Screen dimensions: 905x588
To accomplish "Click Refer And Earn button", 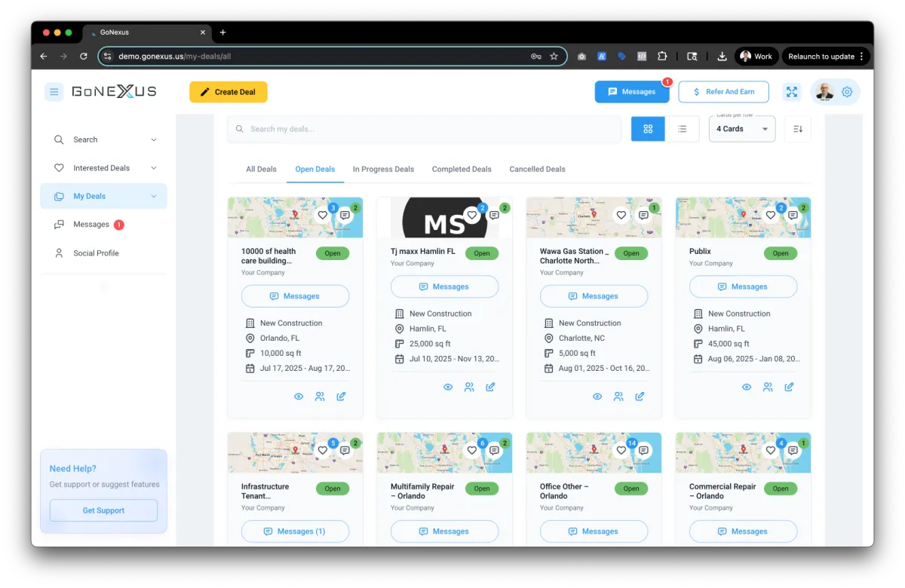I will pos(724,92).
